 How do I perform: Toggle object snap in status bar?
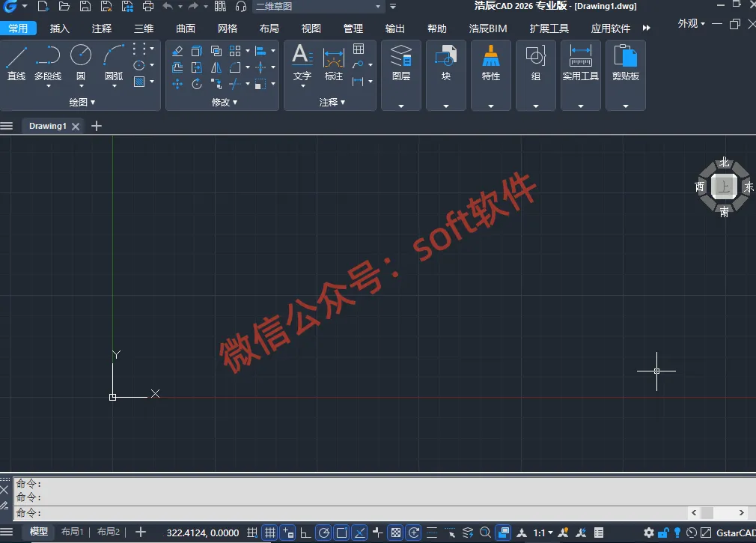342,533
